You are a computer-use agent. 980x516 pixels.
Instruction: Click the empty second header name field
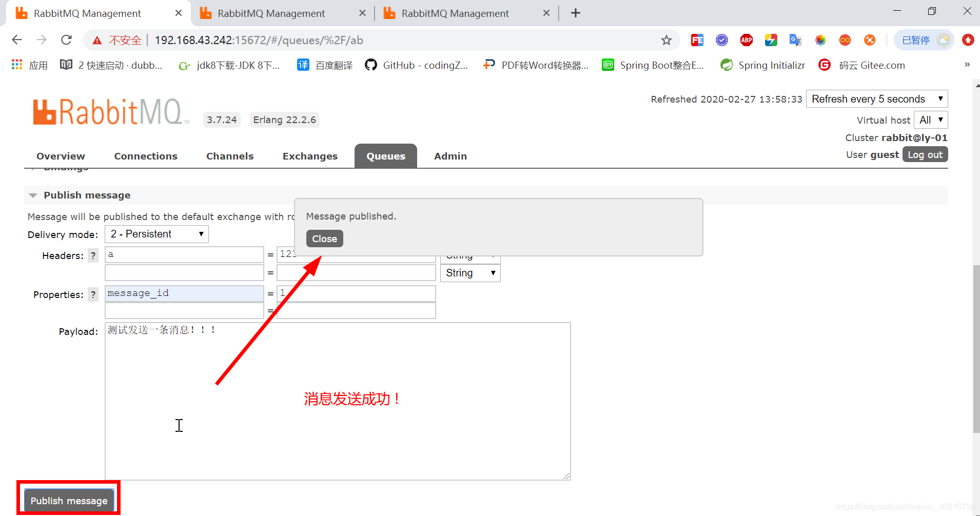point(184,272)
